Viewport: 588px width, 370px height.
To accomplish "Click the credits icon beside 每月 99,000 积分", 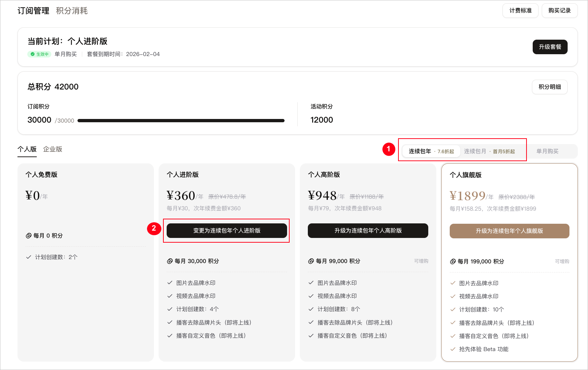I will click(x=311, y=261).
